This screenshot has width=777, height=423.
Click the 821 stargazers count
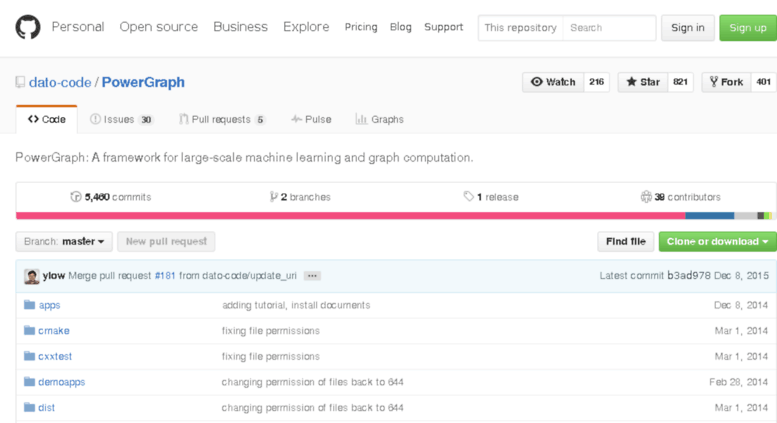coord(680,82)
